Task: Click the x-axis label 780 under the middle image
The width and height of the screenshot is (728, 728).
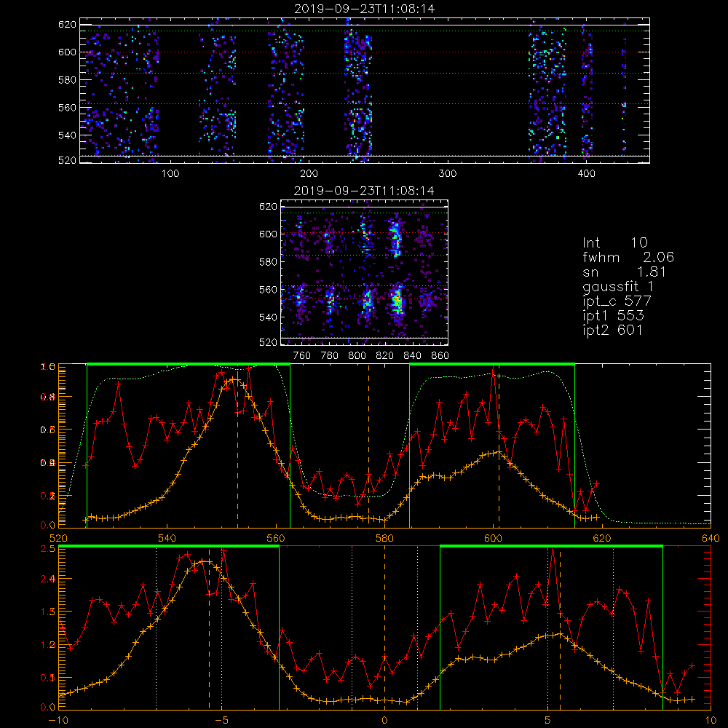Action: [x=330, y=356]
